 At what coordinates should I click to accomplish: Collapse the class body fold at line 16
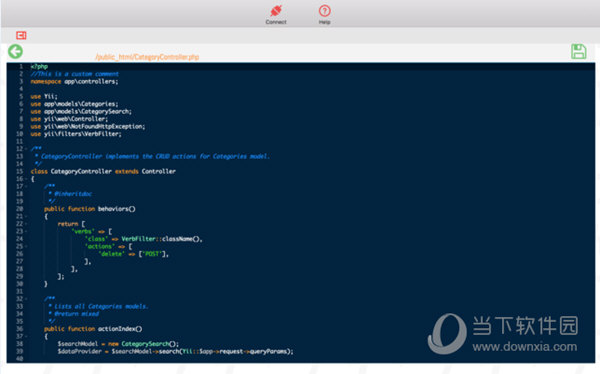coord(26,179)
